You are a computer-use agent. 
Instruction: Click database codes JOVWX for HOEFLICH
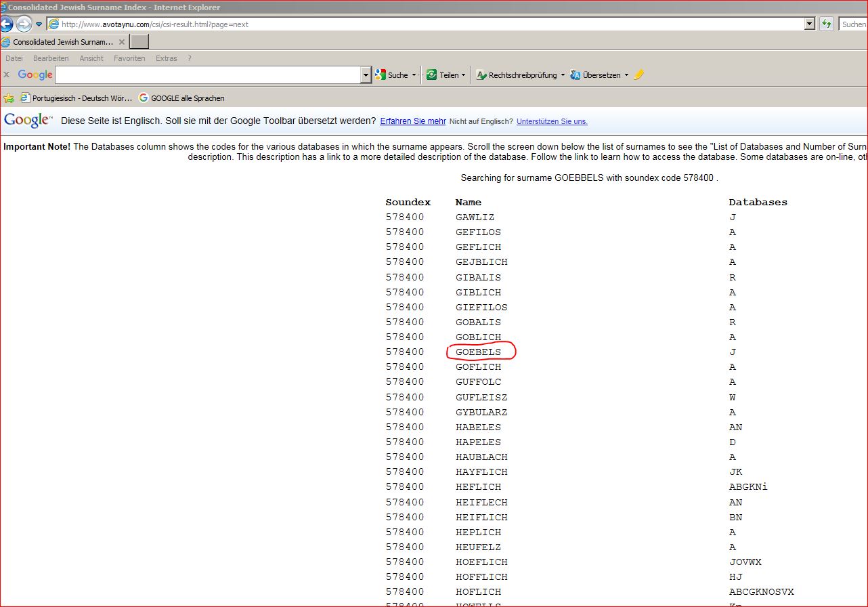(x=745, y=562)
